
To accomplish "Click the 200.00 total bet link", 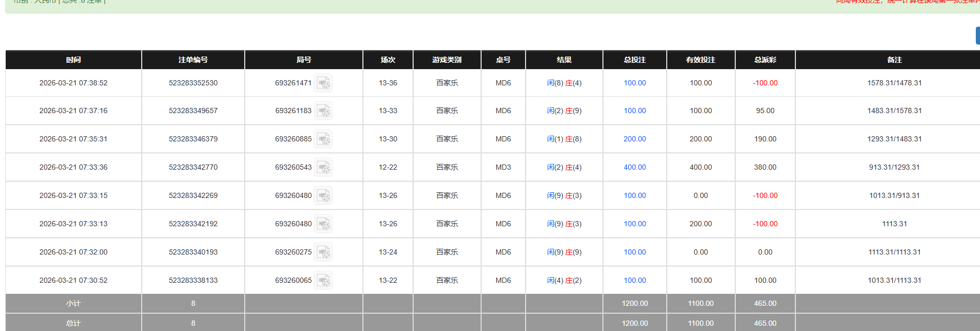I will pos(634,139).
